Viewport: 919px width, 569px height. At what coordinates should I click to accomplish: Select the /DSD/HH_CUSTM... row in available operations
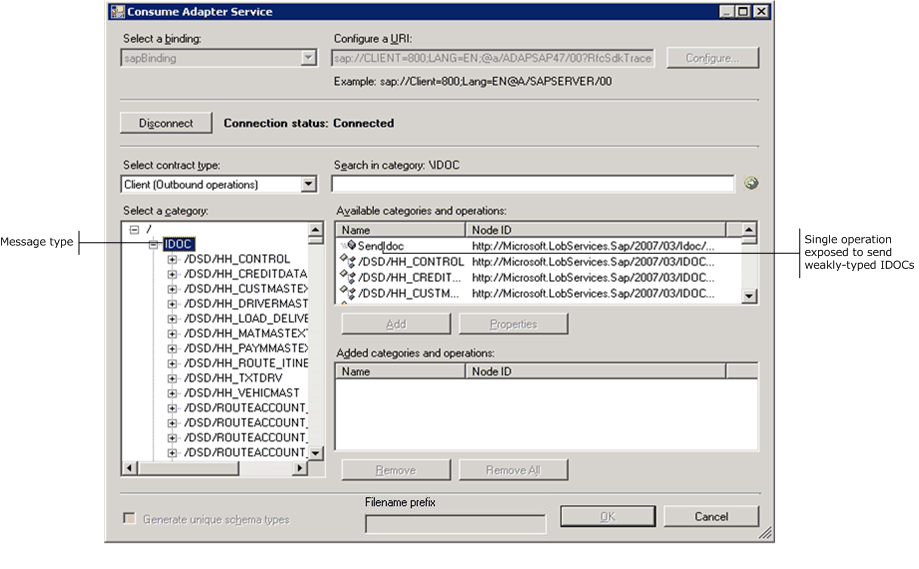coord(539,293)
